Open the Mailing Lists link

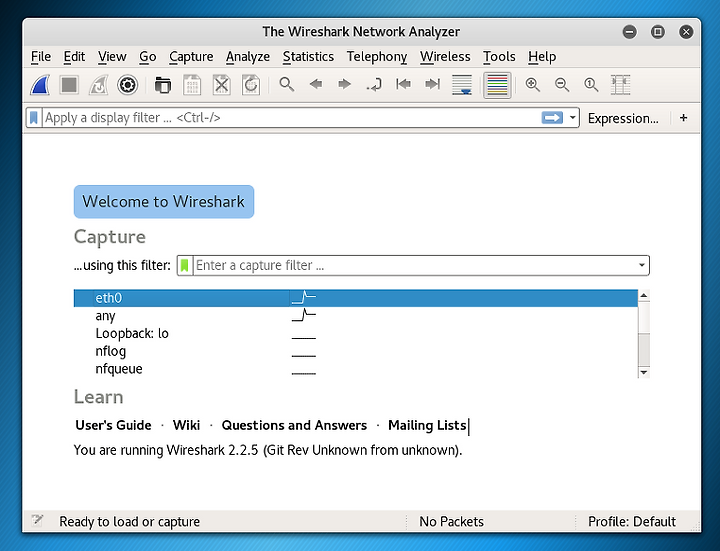(x=427, y=425)
